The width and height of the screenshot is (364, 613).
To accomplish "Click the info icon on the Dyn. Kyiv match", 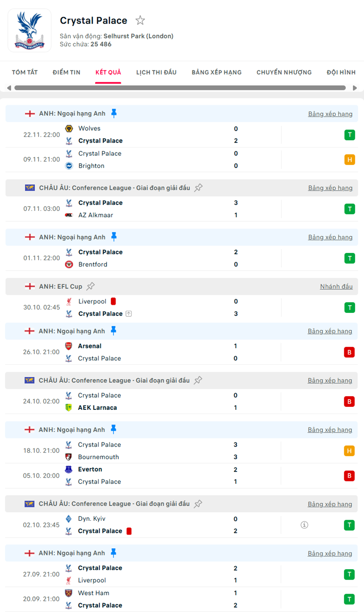I will click(304, 525).
